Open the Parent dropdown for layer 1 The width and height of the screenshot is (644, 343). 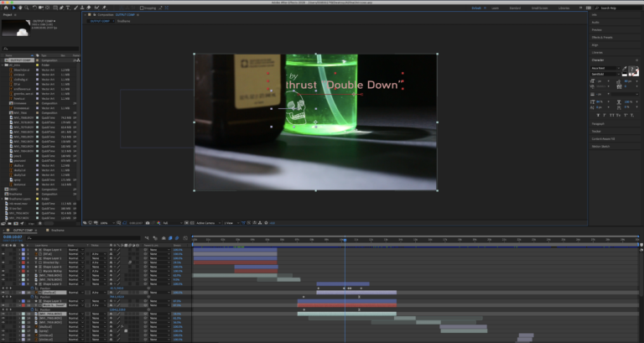(x=159, y=250)
